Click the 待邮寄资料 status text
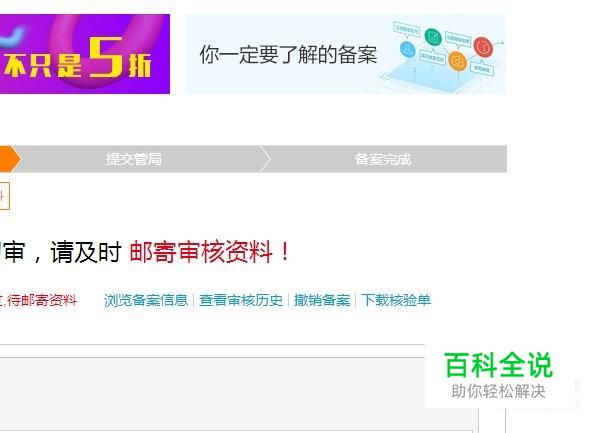This screenshot has height=433, width=600. 41,300
